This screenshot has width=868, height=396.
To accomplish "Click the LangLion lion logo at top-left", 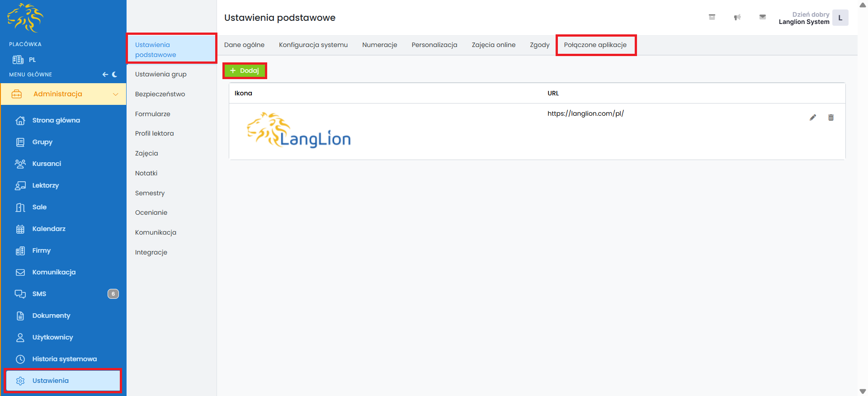I will click(25, 18).
